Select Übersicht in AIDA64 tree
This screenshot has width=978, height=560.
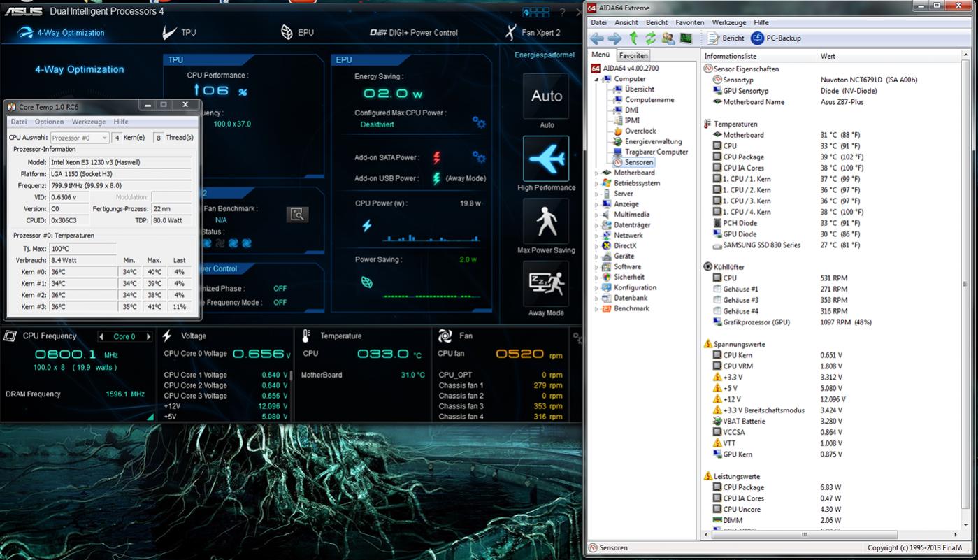coord(639,89)
